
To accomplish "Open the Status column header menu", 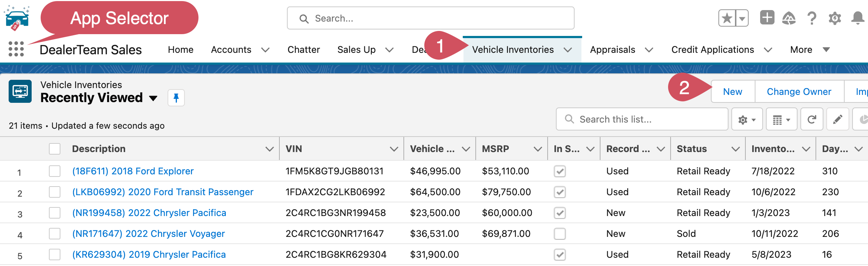I will [x=735, y=149].
